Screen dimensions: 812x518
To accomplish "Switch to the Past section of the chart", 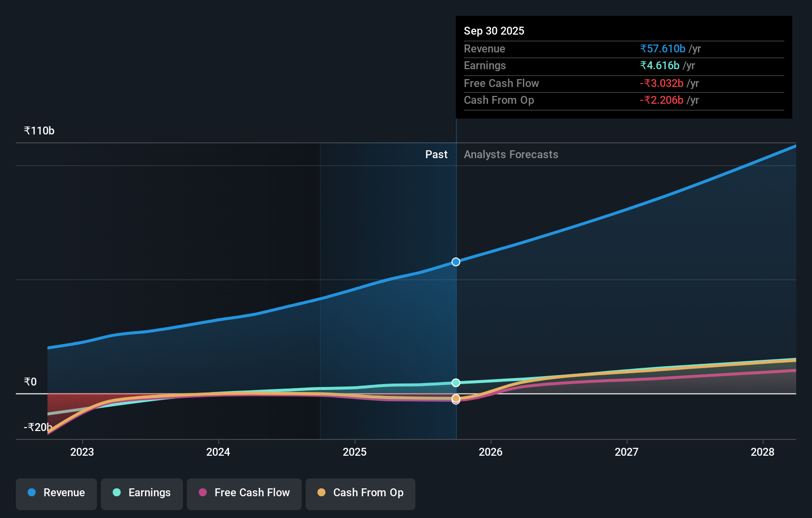I will tap(436, 154).
